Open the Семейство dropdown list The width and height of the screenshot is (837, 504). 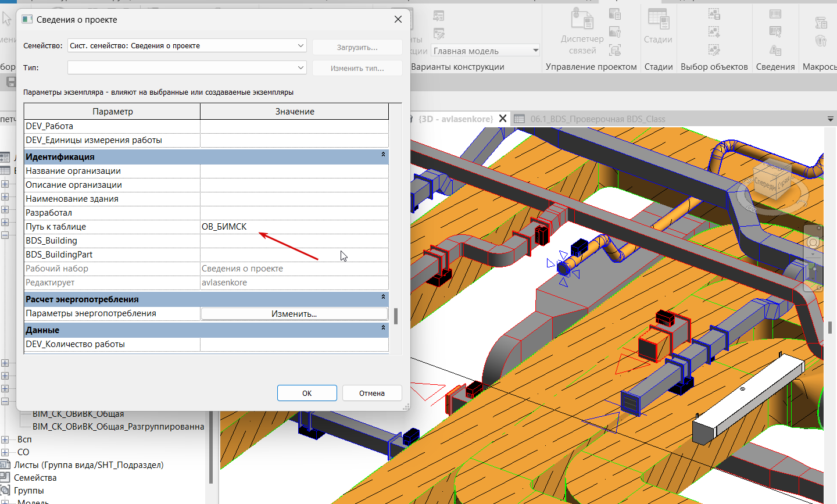301,45
